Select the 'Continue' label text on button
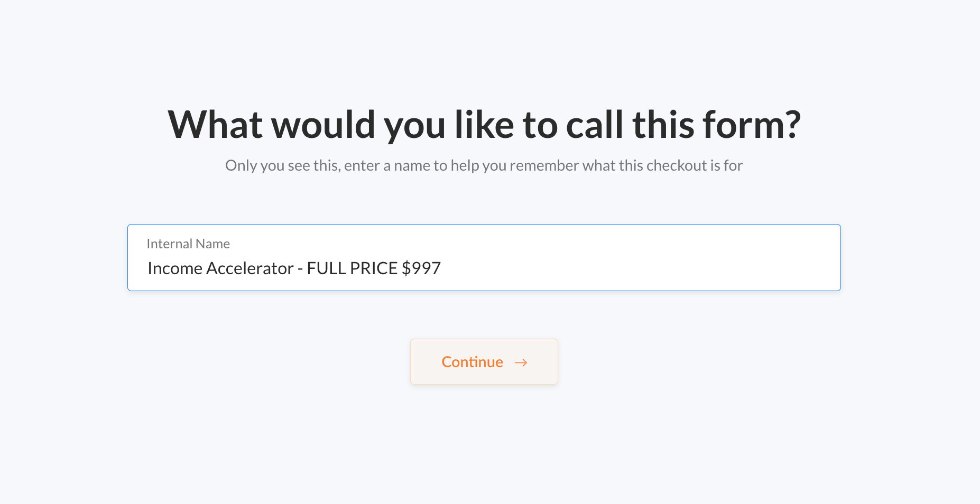Image resolution: width=980 pixels, height=504 pixels. tap(472, 362)
